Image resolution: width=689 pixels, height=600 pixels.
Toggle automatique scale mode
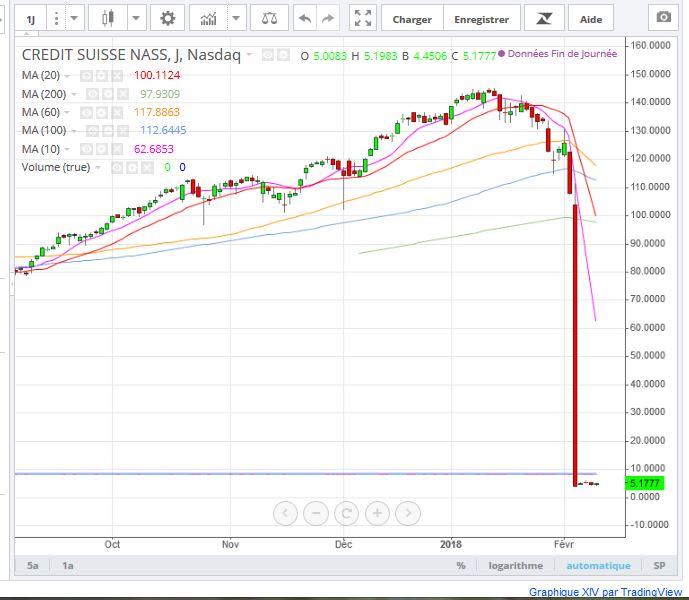coord(598,565)
